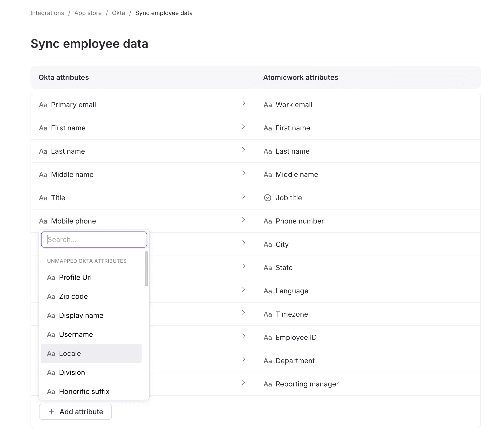Click the dropdown list scrollbar
The width and height of the screenshot is (504, 442).
147,269
